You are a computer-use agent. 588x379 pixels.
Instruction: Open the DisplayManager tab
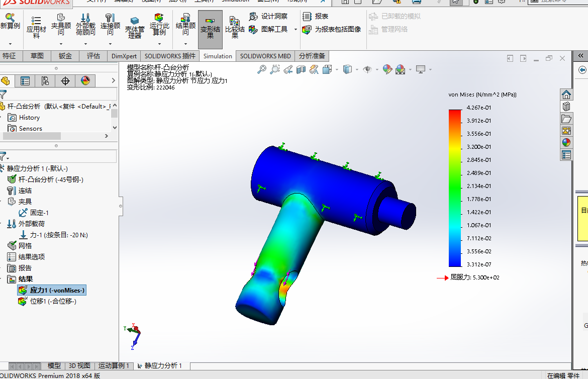click(85, 81)
